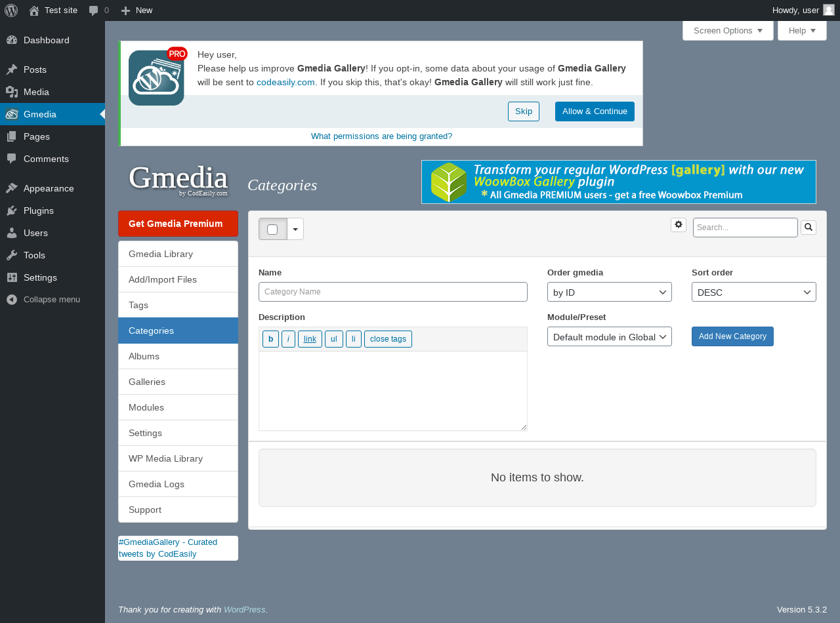Click the Comments sidebar icon

pyautogui.click(x=12, y=159)
